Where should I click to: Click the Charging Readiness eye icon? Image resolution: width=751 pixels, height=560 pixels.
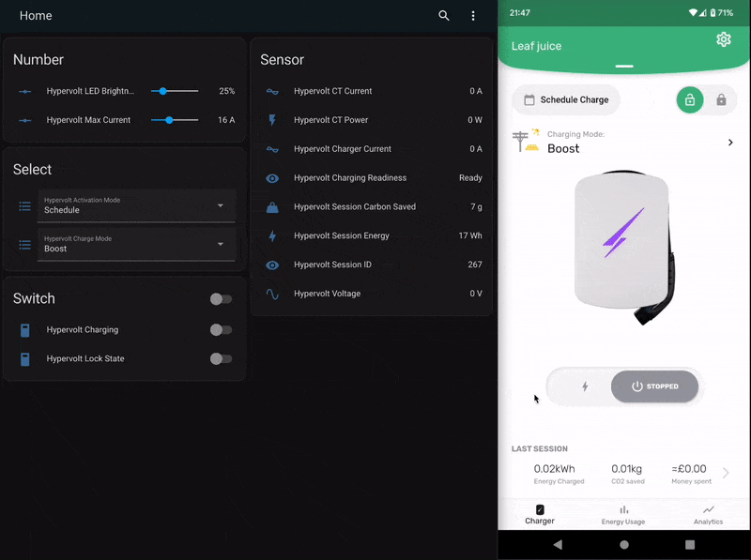(x=272, y=178)
